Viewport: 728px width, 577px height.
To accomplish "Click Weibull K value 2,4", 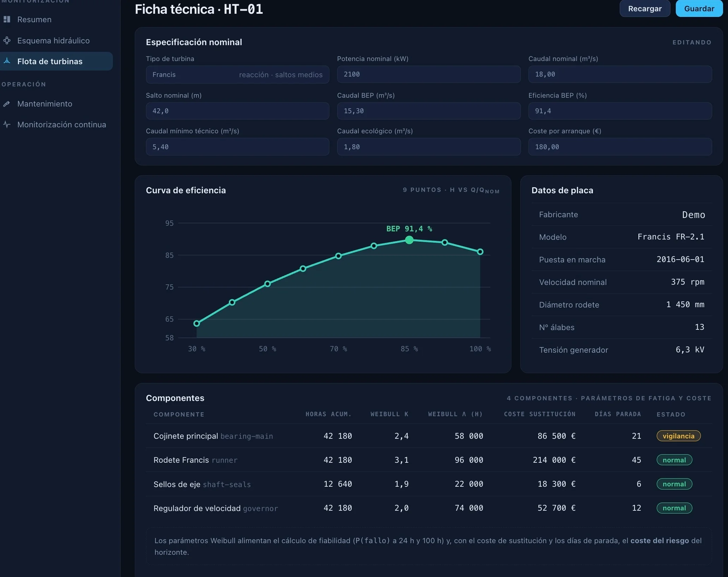I will point(401,436).
